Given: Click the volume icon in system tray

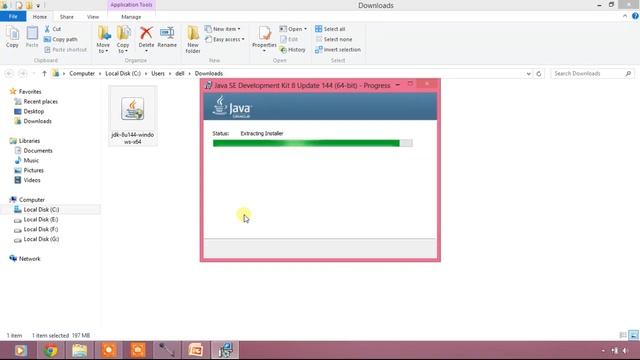Looking at the screenshot, I should tap(625, 351).
